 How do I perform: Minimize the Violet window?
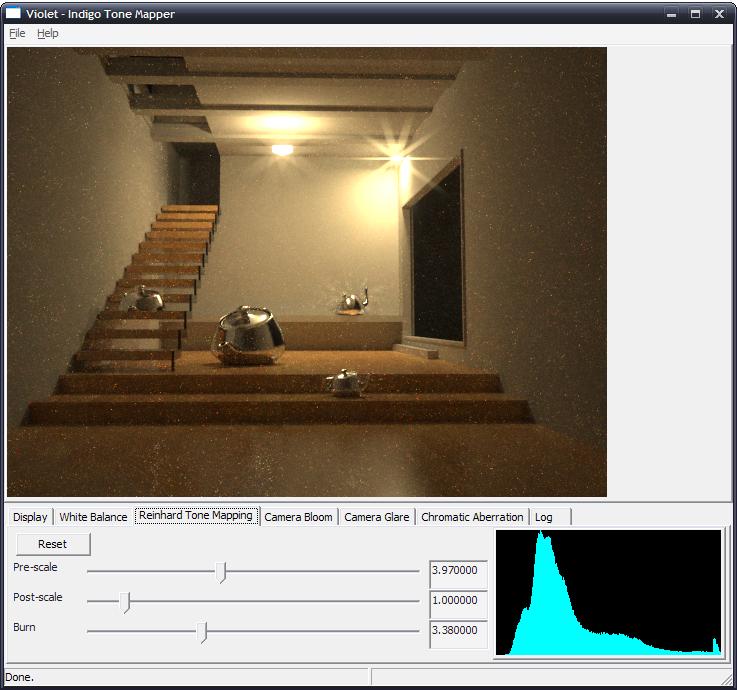tap(672, 14)
